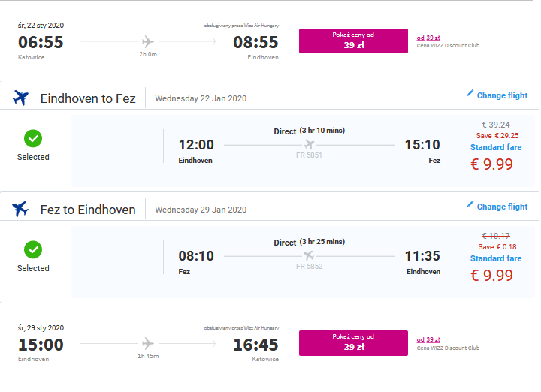This screenshot has height=392, width=541.
Task: Toggle the green Selected checkmark for the 12:00 flight
Action: click(x=33, y=139)
